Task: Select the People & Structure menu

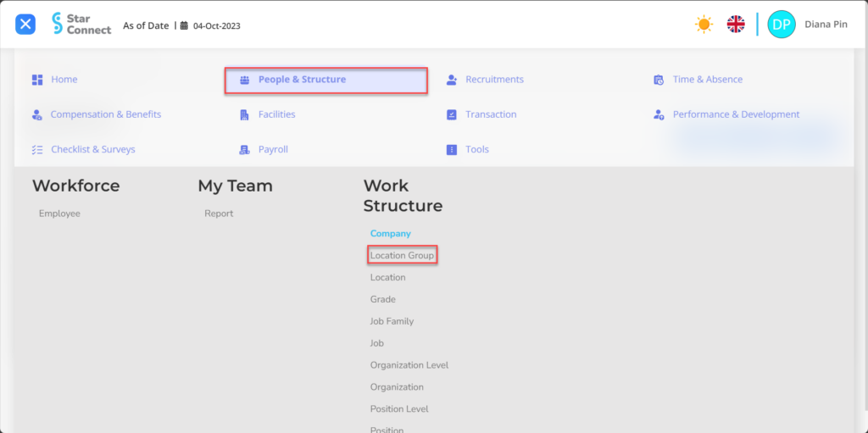Action: tap(326, 80)
